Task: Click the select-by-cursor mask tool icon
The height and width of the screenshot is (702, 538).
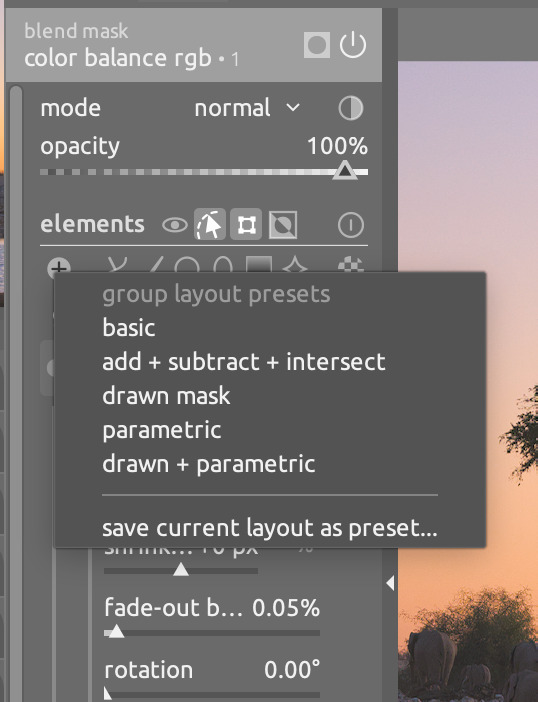Action: (210, 224)
